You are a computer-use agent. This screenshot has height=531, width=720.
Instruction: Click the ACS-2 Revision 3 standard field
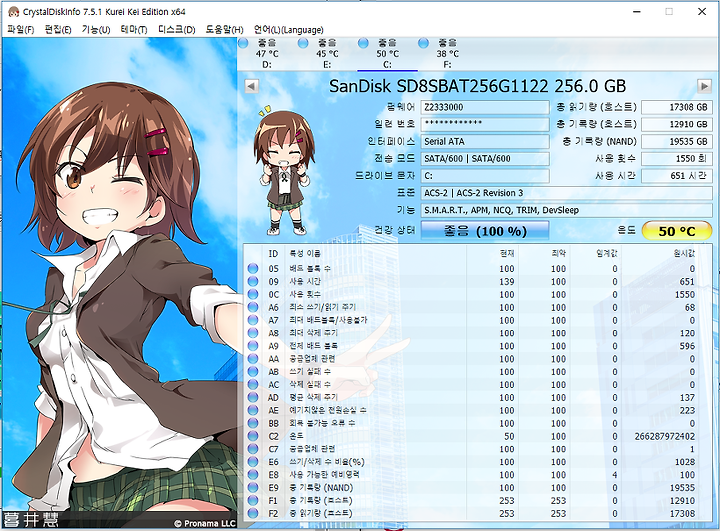click(x=567, y=193)
